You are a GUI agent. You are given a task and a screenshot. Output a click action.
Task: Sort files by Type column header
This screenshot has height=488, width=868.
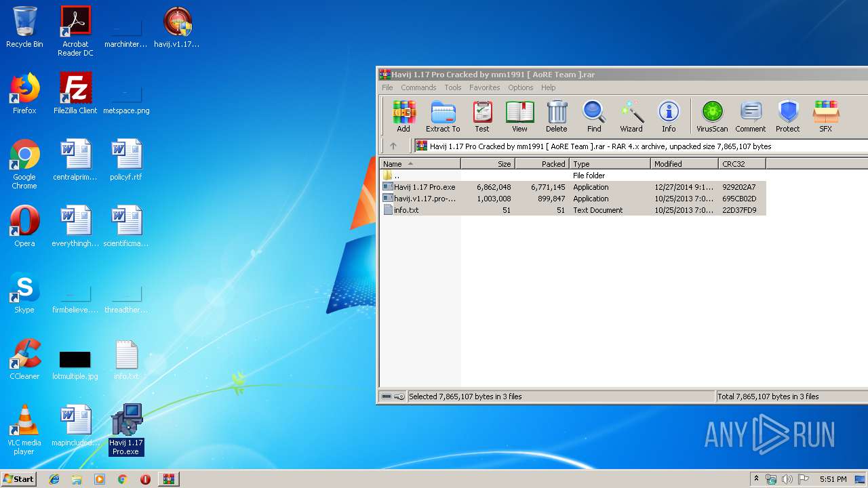(610, 164)
